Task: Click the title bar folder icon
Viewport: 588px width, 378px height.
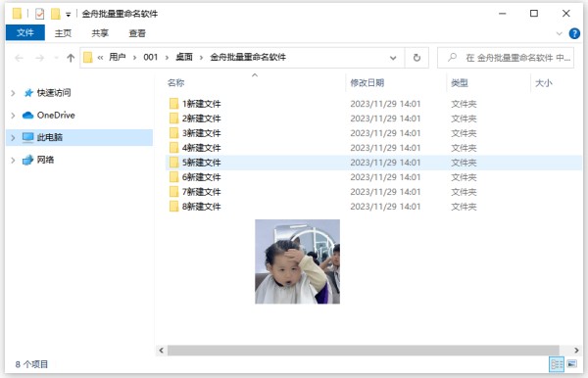Action: point(17,14)
